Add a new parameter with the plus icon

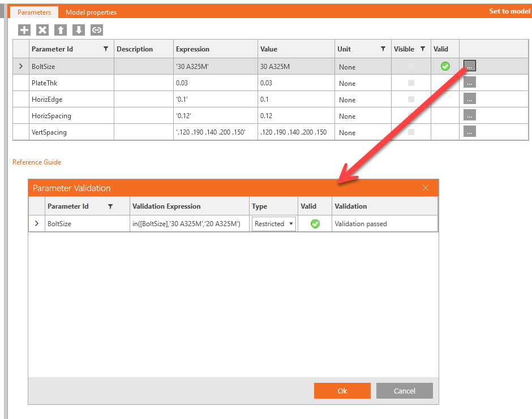[x=24, y=30]
